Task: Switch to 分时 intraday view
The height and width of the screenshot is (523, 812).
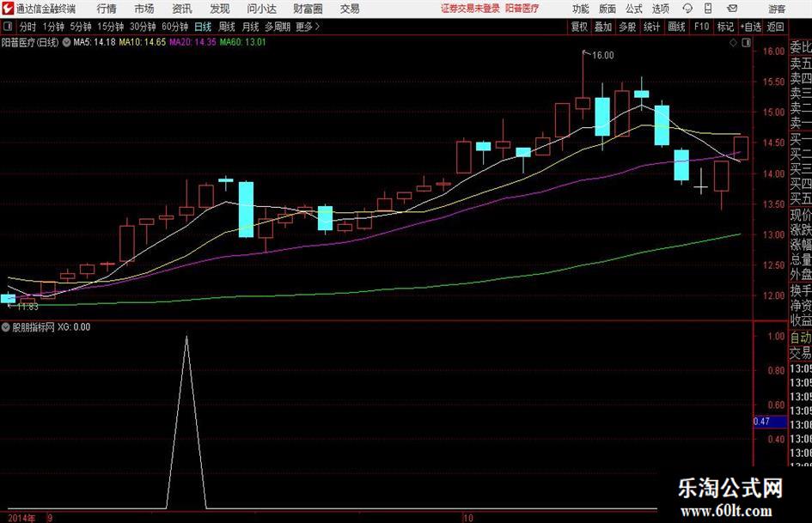Action: point(28,27)
